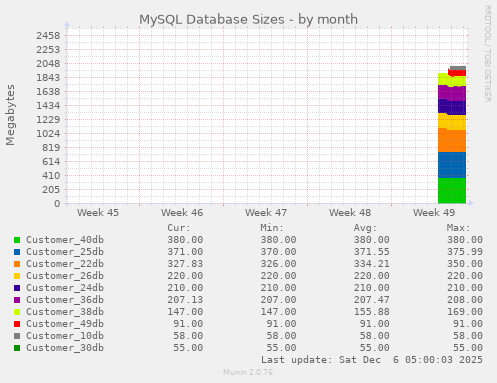Select the Customer_10db legend label

coord(65,336)
